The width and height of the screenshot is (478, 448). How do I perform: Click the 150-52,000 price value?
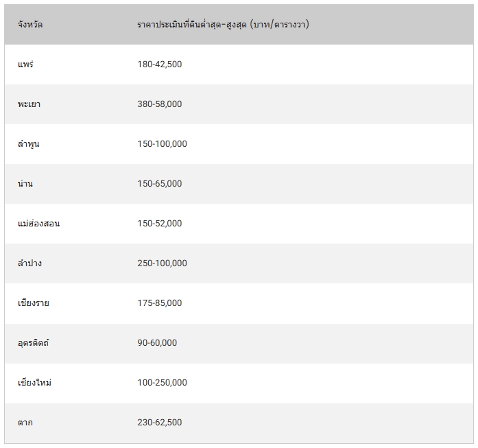[159, 224]
